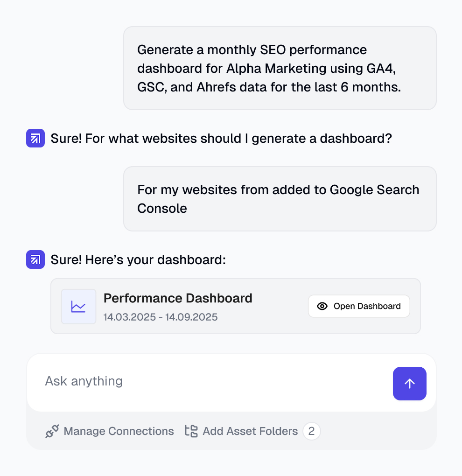Focus the Ask anything input field

click(210, 382)
